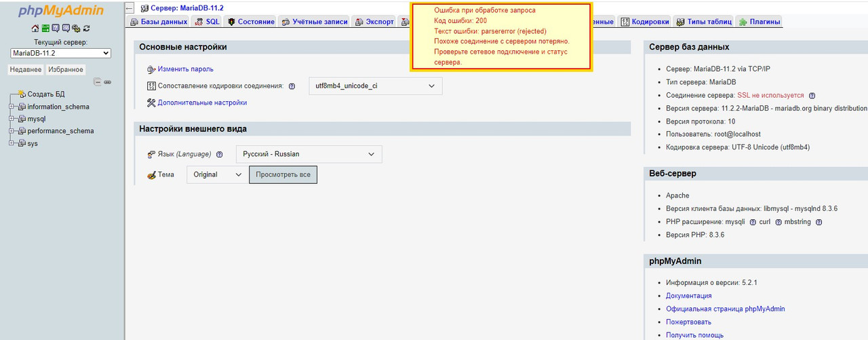
Task: Click the Home icon in the navigation panel
Action: 35,29
